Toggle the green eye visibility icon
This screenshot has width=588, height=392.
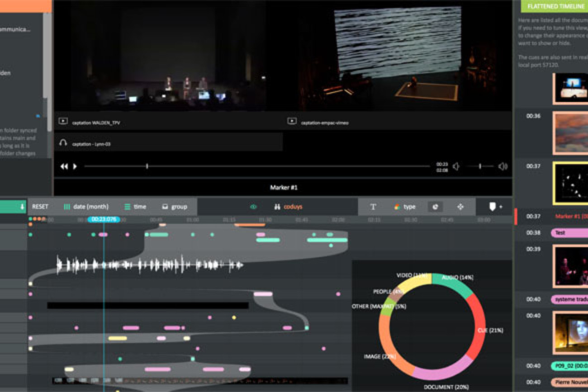tap(253, 207)
